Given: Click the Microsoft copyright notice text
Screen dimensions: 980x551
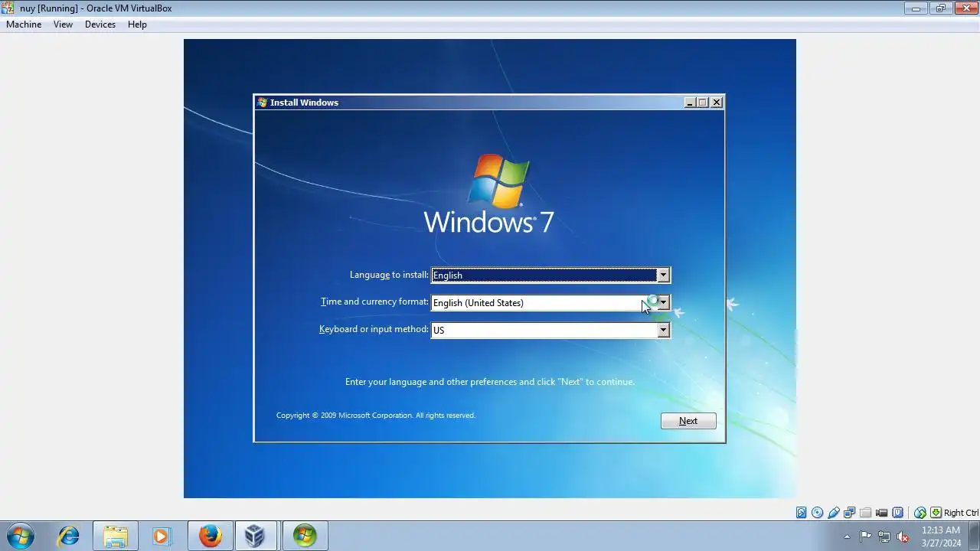Looking at the screenshot, I should 376,416.
